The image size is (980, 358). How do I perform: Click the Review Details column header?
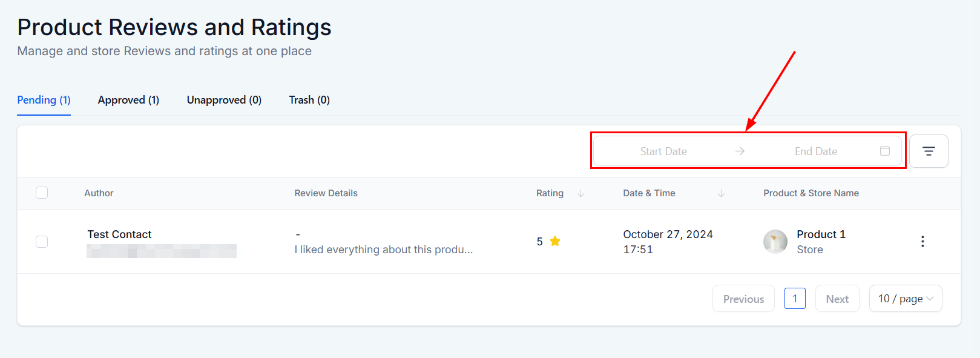(x=326, y=193)
